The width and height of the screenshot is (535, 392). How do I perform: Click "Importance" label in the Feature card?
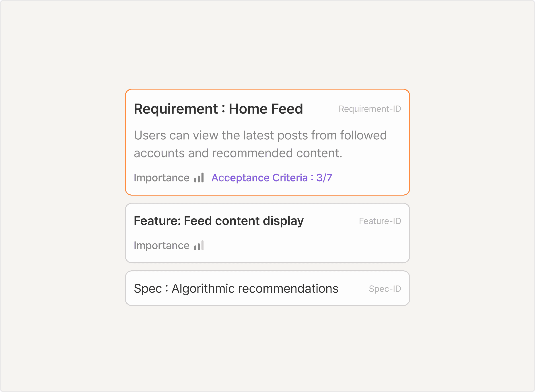pos(161,245)
